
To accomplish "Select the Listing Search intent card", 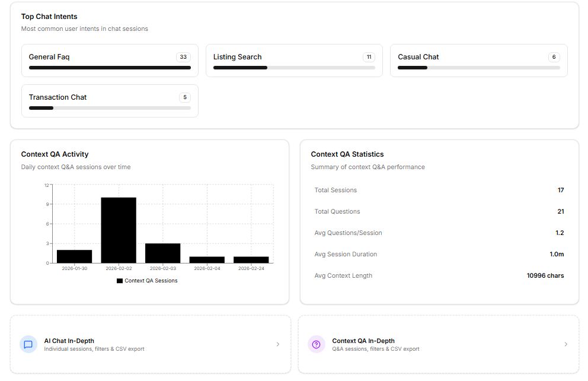I will click(294, 61).
